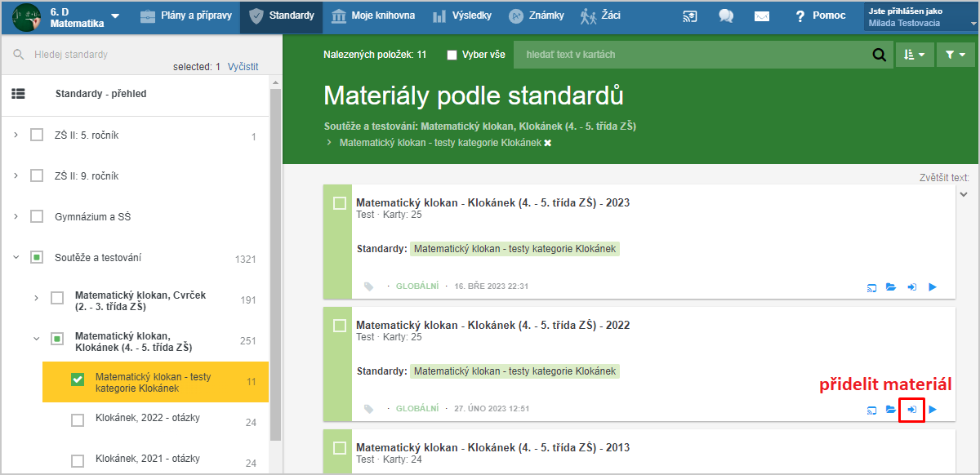Assign the 2022 Klokánek test material

(912, 409)
